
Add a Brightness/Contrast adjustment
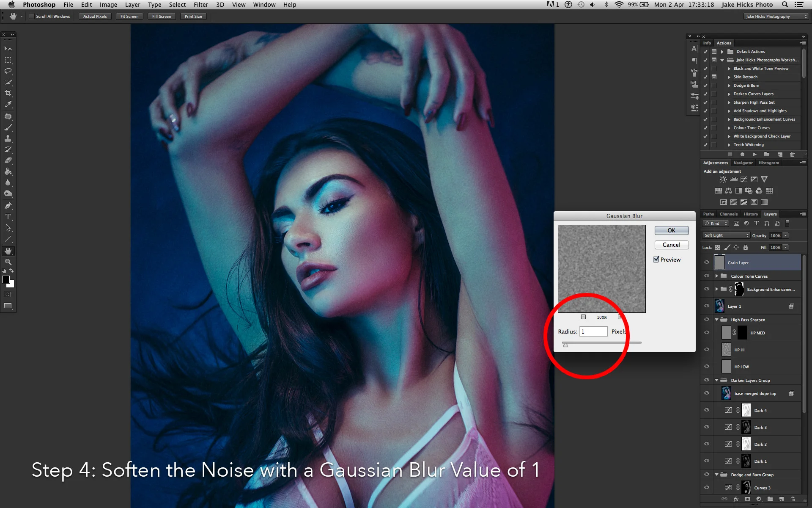(723, 179)
